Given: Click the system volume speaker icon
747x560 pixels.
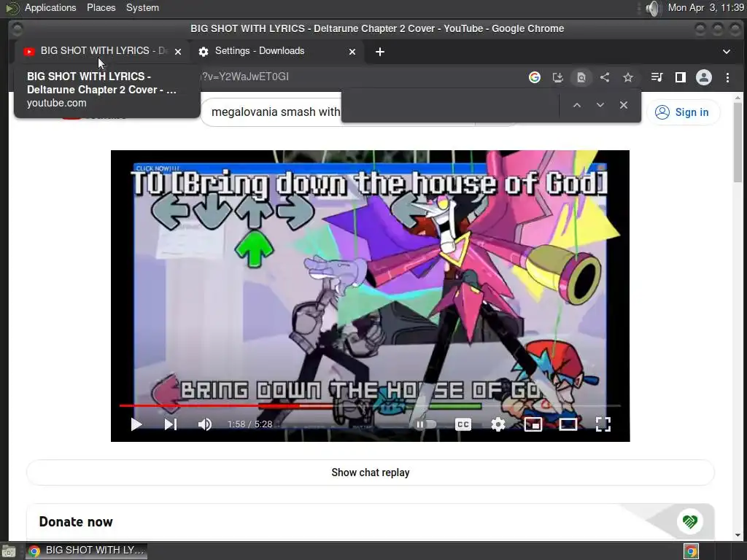Looking at the screenshot, I should pos(653,8).
